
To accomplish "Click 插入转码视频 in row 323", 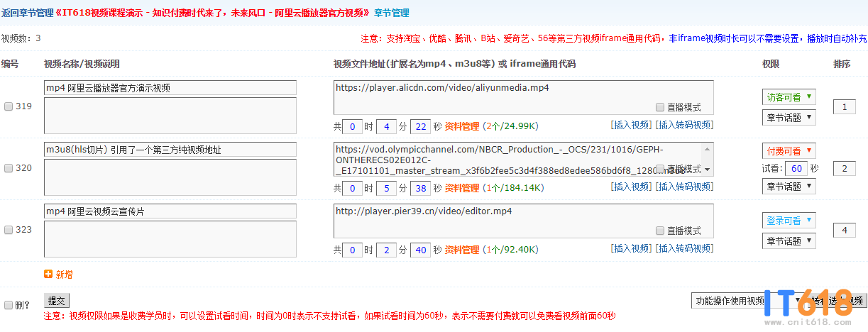I will tap(684, 248).
